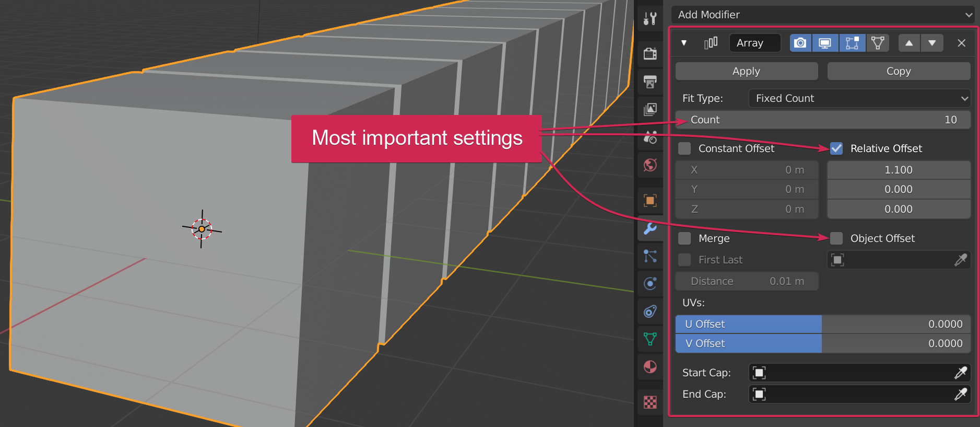The image size is (980, 427).
Task: Move Array modifier up in stack
Action: (909, 43)
